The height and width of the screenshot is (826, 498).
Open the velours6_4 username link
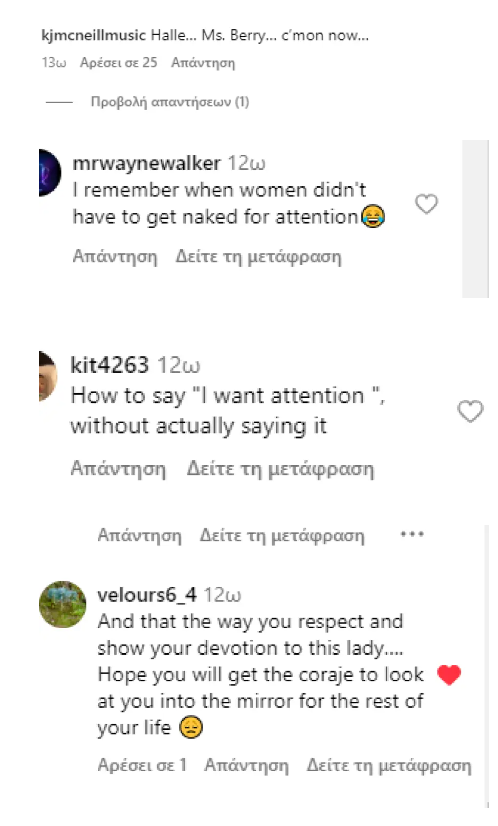point(147,595)
